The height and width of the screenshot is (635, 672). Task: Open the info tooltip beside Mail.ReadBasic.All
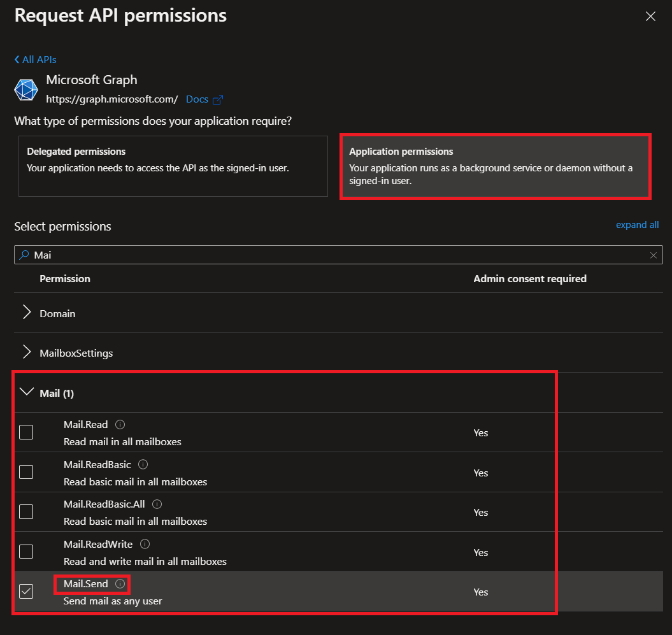pyautogui.click(x=156, y=504)
